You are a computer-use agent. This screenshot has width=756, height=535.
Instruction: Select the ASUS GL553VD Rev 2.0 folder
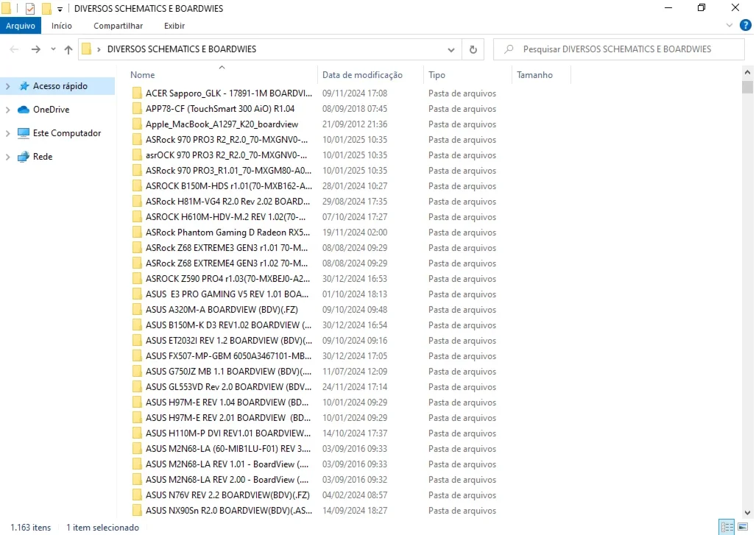coord(228,386)
